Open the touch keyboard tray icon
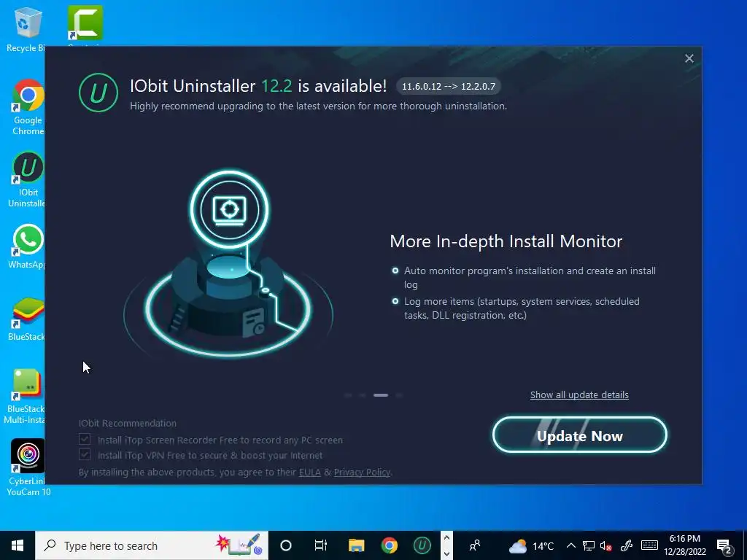 click(649, 545)
